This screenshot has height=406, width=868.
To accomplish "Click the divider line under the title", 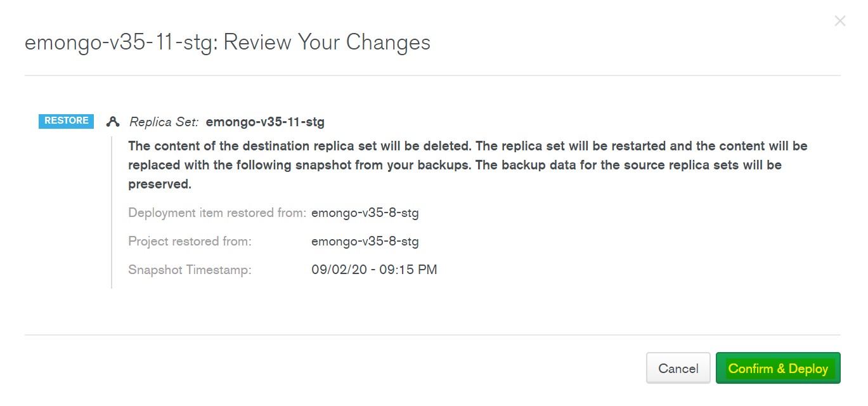I will pos(432,75).
